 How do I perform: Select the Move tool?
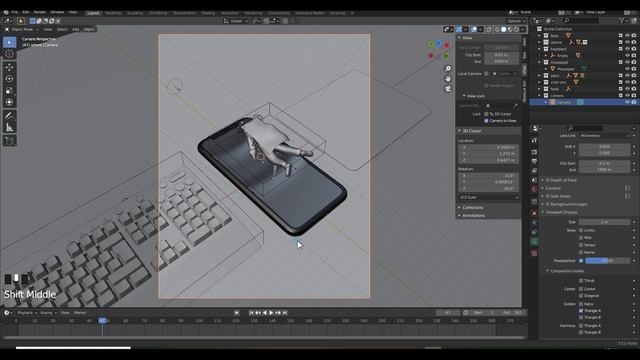click(x=9, y=67)
